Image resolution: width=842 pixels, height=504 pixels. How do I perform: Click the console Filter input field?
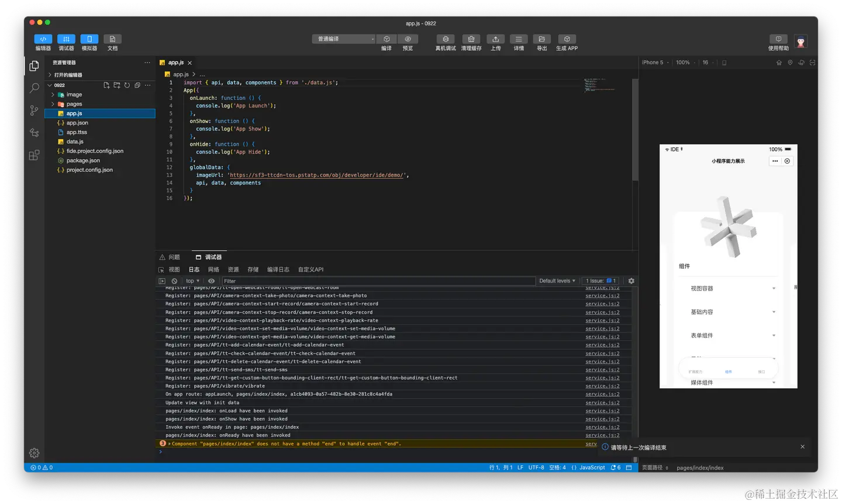[x=379, y=281]
